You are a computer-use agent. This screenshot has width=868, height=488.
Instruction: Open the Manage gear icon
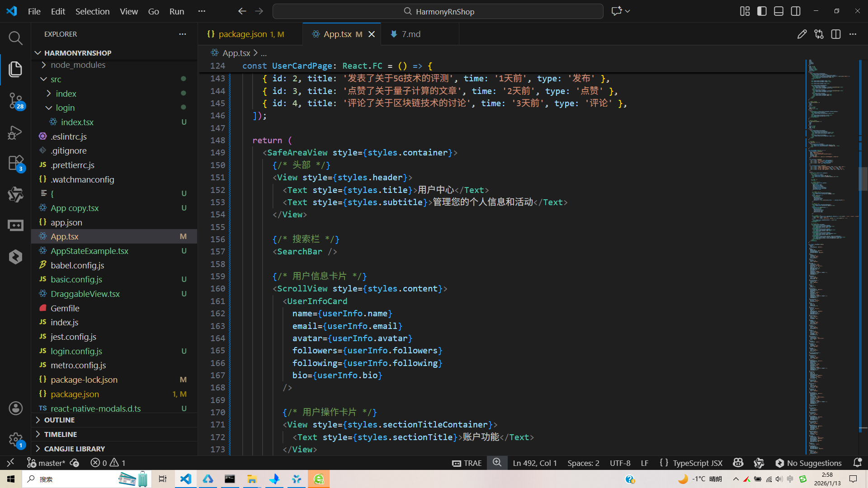pos(15,439)
